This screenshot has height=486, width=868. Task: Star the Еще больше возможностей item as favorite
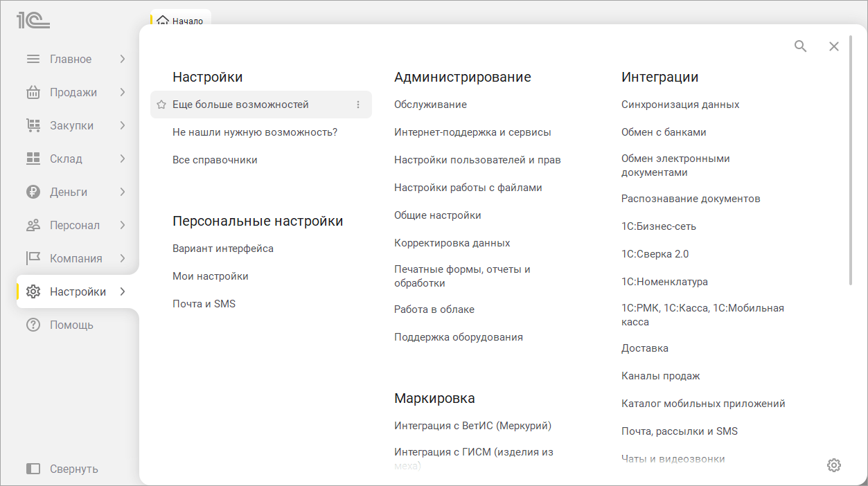point(161,105)
